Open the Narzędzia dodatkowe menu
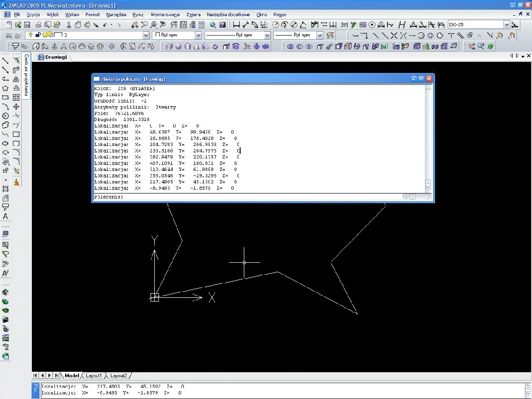 click(228, 15)
